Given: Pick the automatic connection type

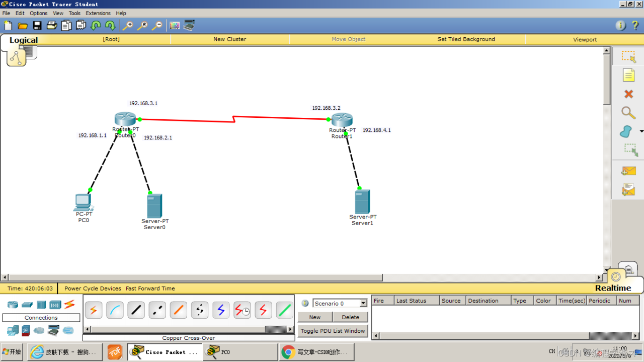Looking at the screenshot, I should [93, 310].
